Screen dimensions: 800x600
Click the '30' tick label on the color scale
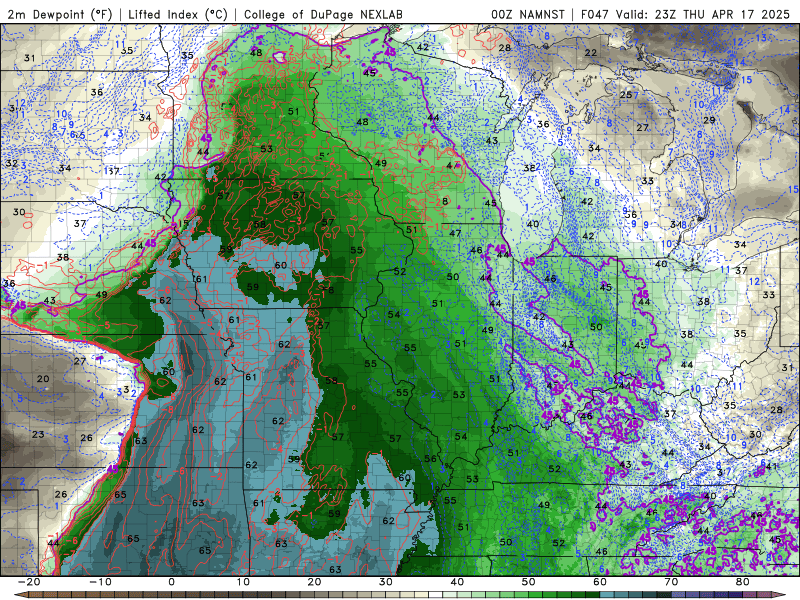[x=386, y=582]
